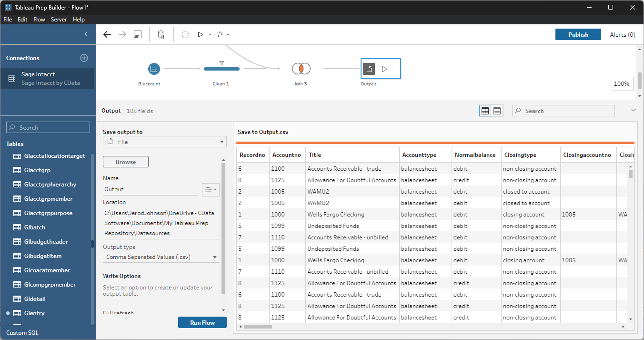644x340 pixels.
Task: Click the undo back arrow in toolbar
Action: [107, 34]
